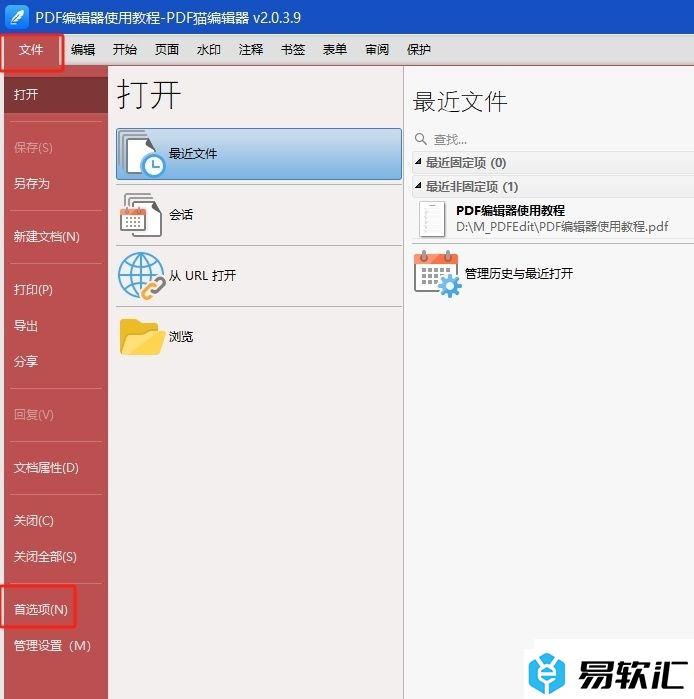Choose 关闭全部(S) in the sidebar

coord(45,556)
